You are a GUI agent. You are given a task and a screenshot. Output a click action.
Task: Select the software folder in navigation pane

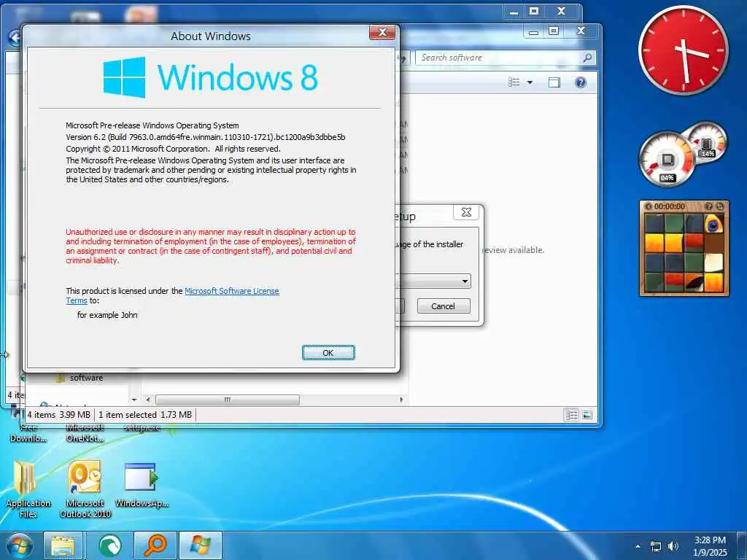(x=86, y=378)
